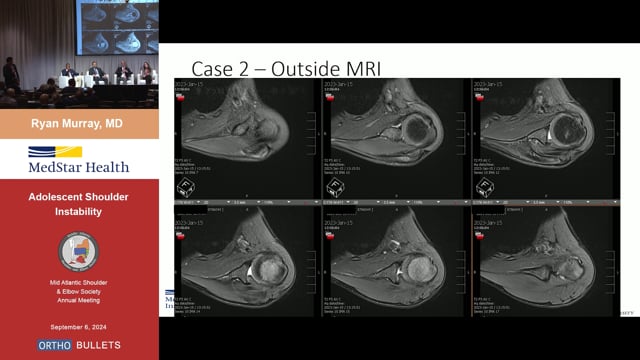Click the red icon in the top-left MRI panel
Screen dimensions: 640x360
click(x=180, y=97)
